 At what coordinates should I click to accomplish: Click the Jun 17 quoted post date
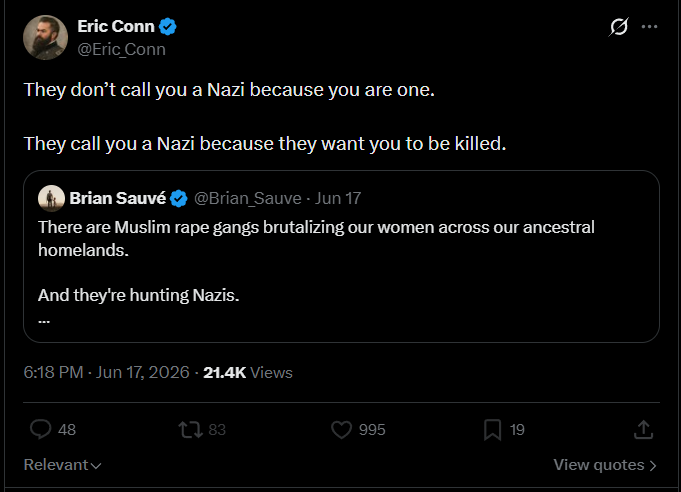tap(338, 198)
